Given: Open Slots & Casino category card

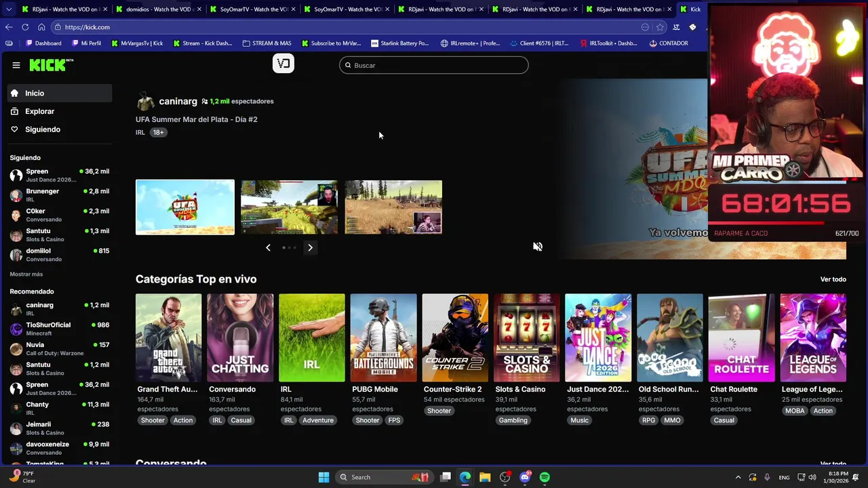Looking at the screenshot, I should 527,338.
